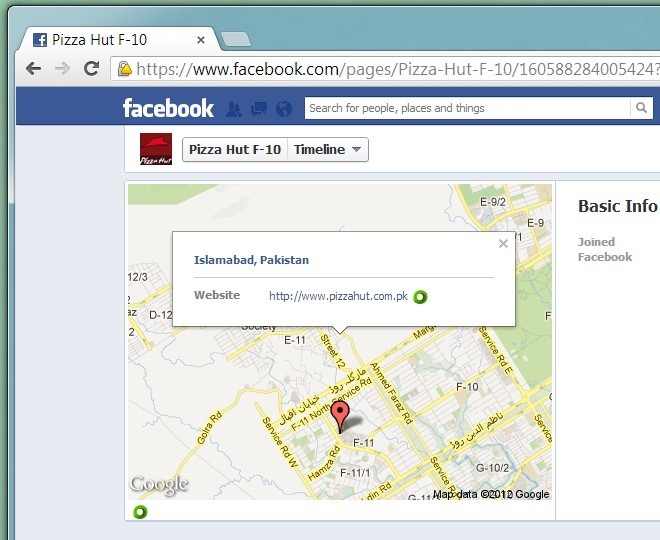Click the search magnifier button
The image size is (660, 540).
click(641, 108)
